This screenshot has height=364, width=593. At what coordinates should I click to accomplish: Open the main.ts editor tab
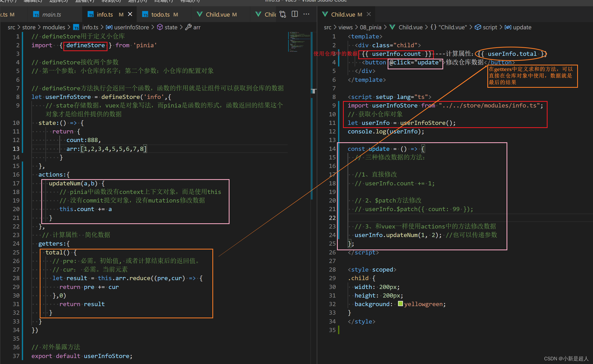[51, 15]
